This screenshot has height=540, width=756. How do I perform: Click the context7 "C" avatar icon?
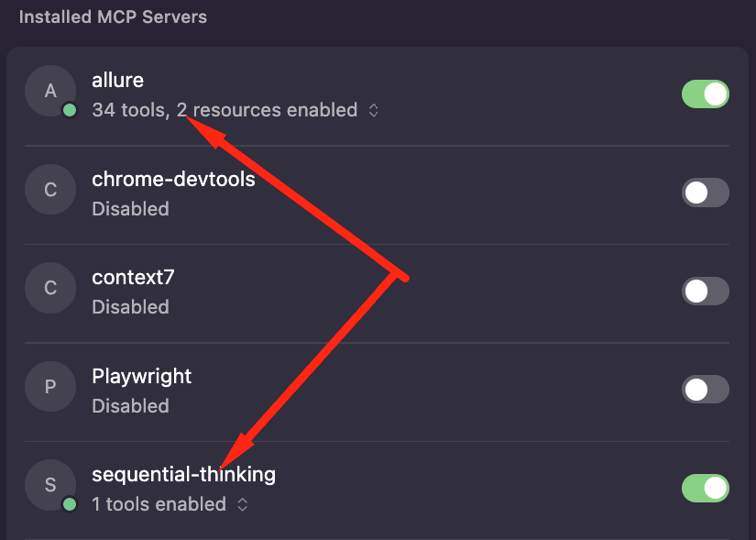click(49, 288)
